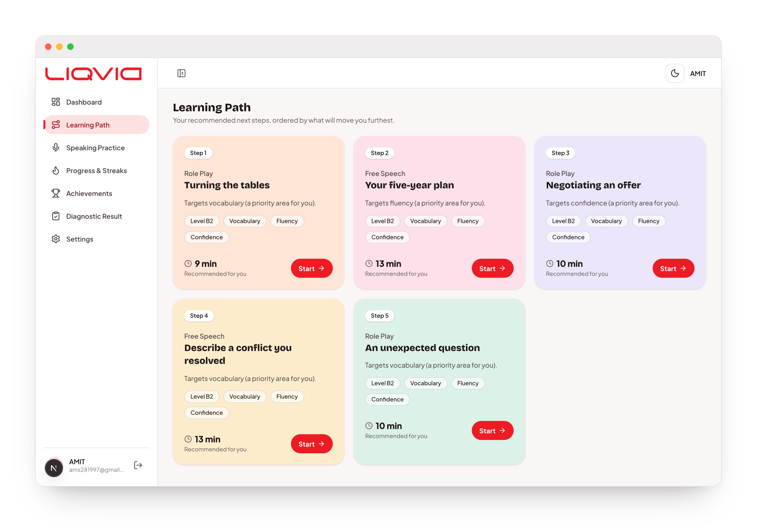Click the Turning the tables title
This screenshot has height=532, width=757.
pyautogui.click(x=227, y=185)
